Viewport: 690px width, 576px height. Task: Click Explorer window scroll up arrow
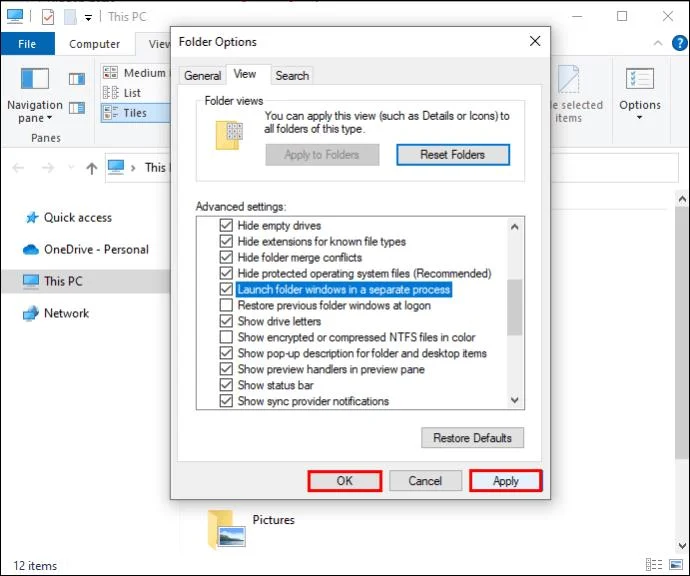pyautogui.click(x=682, y=199)
